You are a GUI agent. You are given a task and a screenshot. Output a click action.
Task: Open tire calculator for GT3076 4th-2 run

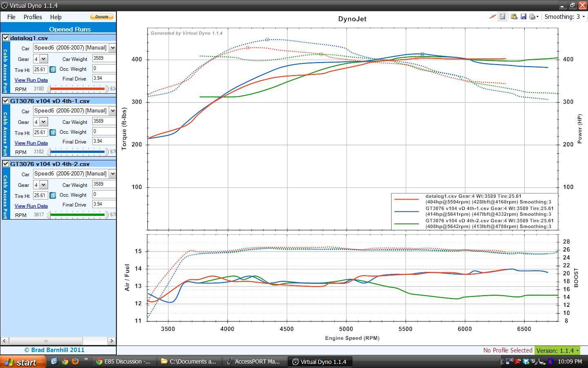pos(53,195)
